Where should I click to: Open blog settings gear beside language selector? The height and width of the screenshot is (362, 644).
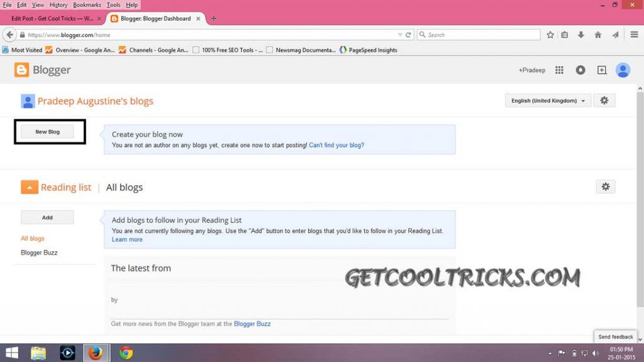[x=604, y=101]
